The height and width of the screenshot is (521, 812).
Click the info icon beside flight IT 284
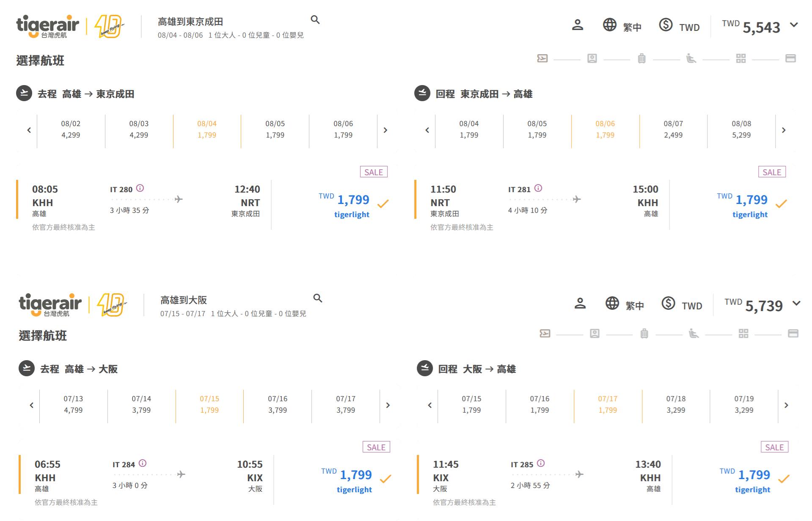coord(143,463)
